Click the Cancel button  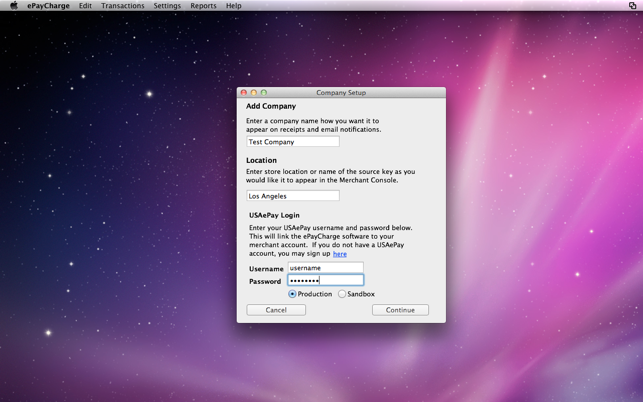(276, 310)
